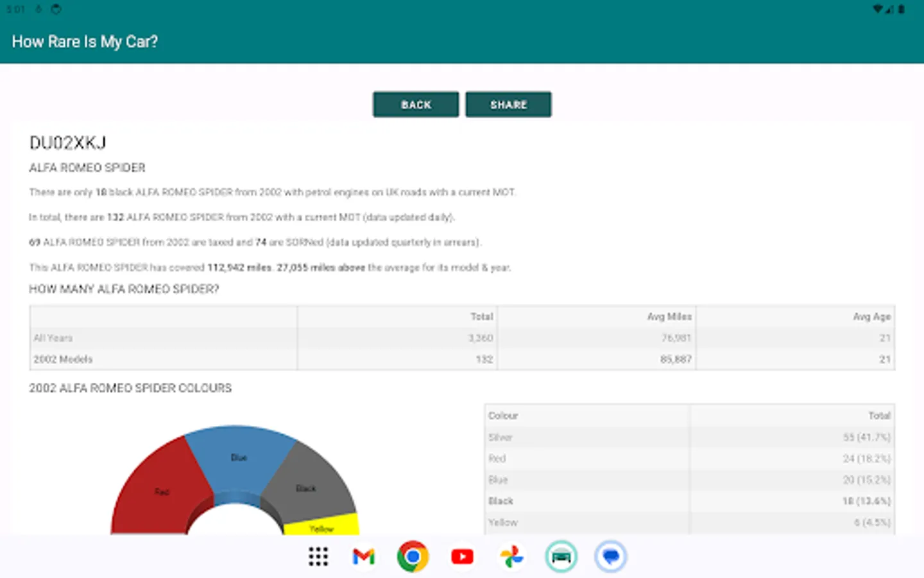This screenshot has height=578, width=924.
Task: Select the sentence about 18 black Spiders
Action: pyautogui.click(x=272, y=192)
